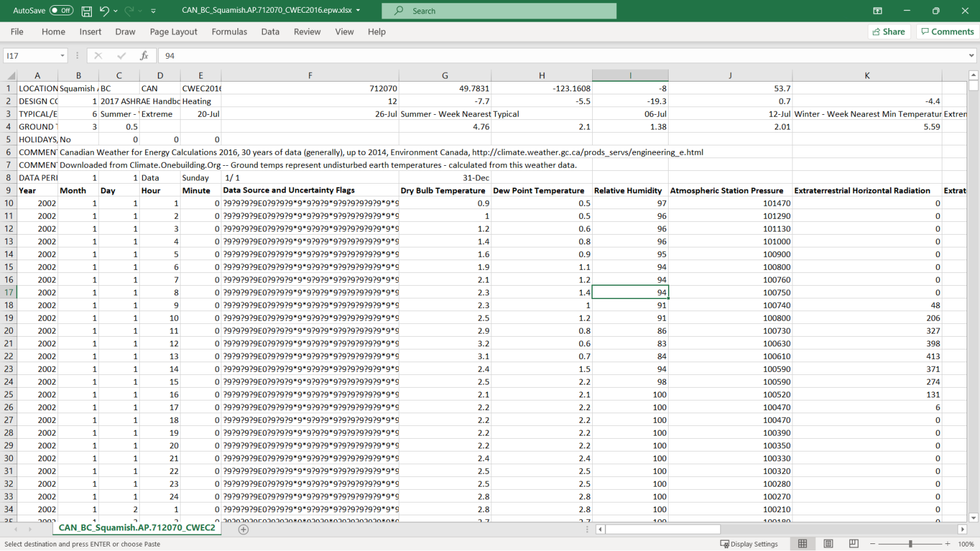Expand the formula bar with the chevron

click(971, 55)
